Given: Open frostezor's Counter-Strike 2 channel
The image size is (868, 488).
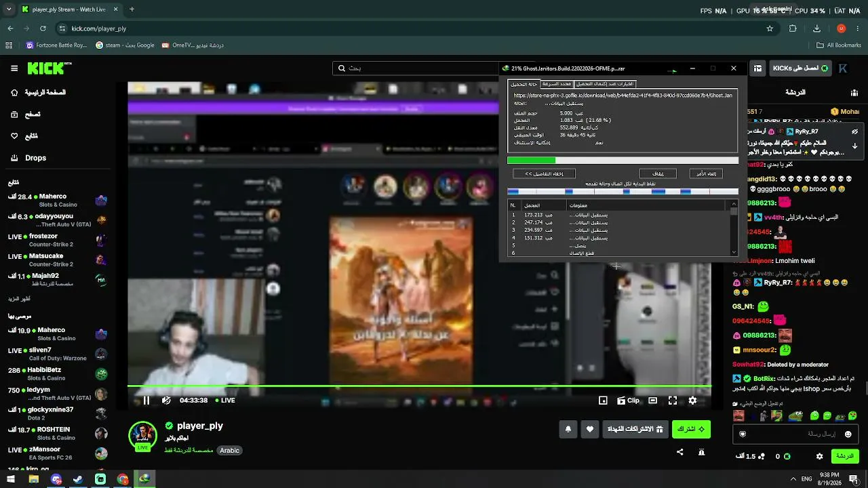Looking at the screenshot, I should point(58,240).
